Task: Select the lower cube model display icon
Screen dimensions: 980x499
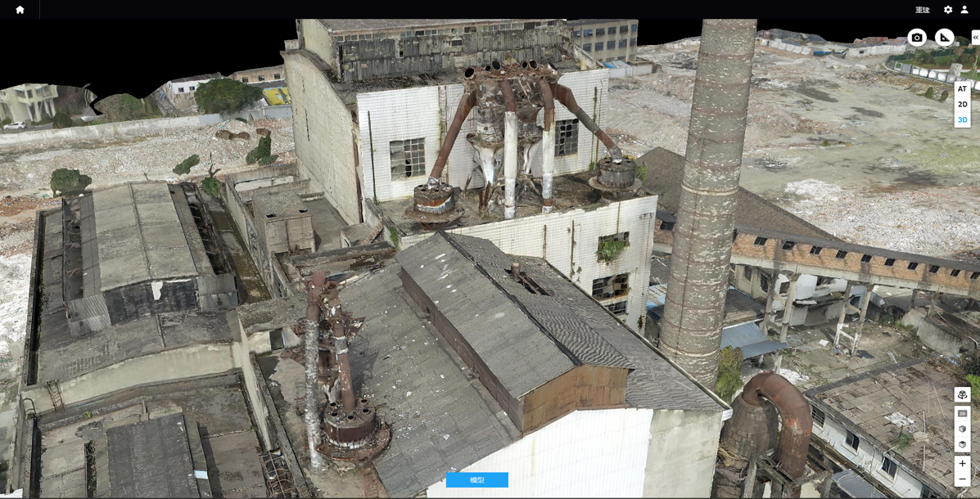Action: [962, 445]
